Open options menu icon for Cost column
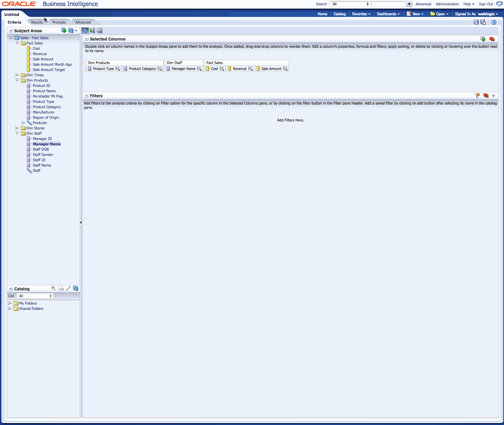Viewport: 504px width, 425px height. coord(222,69)
